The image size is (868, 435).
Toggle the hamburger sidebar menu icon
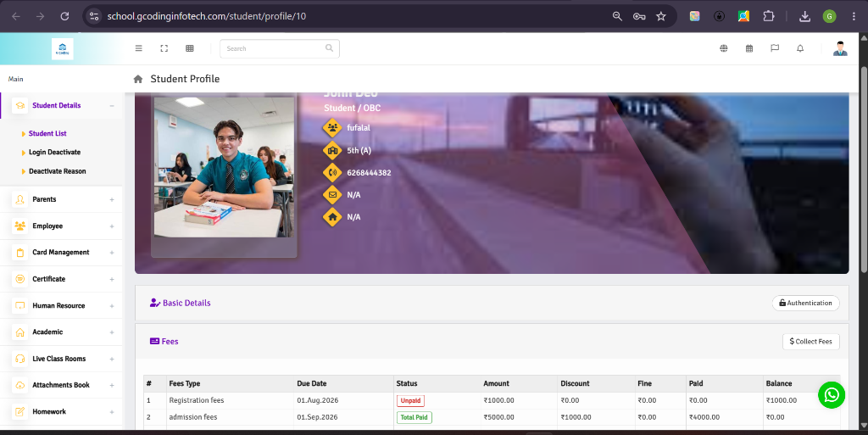coord(139,48)
